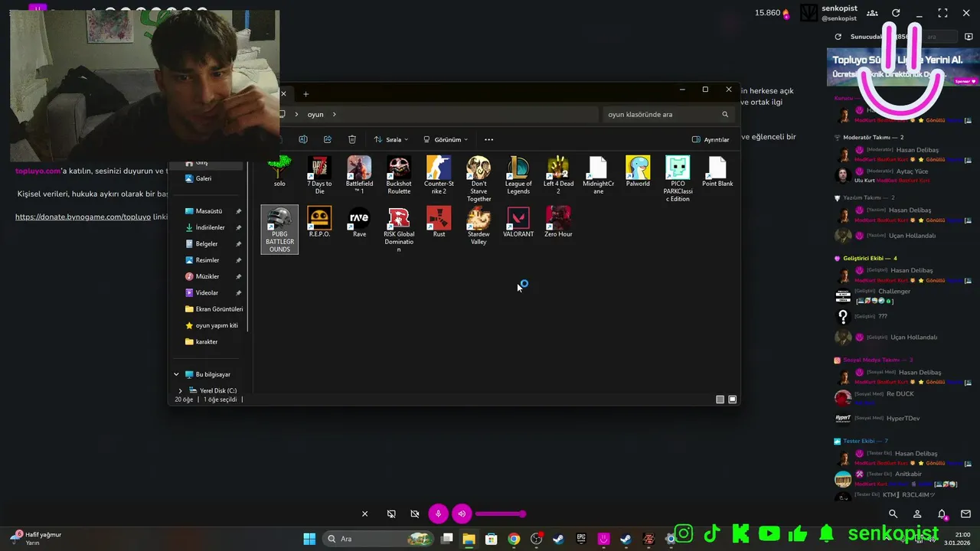This screenshot has height=551, width=980.
Task: Click the refresh icon in top header
Action: click(896, 13)
